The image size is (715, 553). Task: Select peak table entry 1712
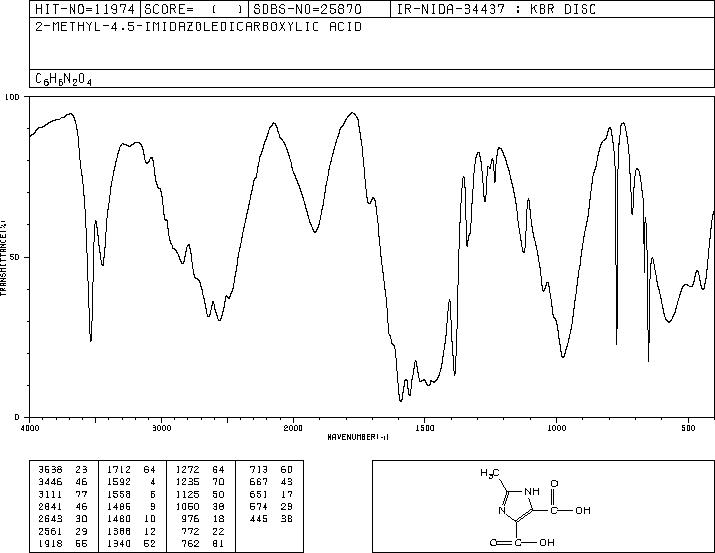119,470
